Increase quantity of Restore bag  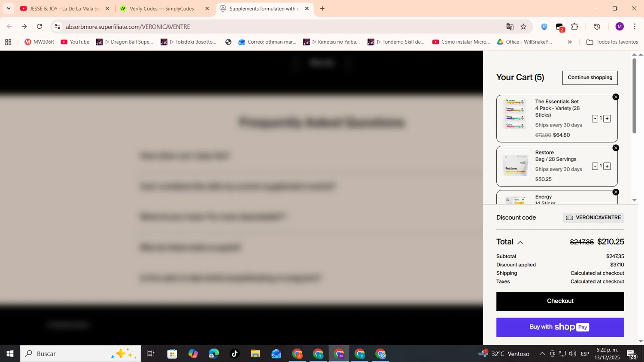click(x=607, y=166)
